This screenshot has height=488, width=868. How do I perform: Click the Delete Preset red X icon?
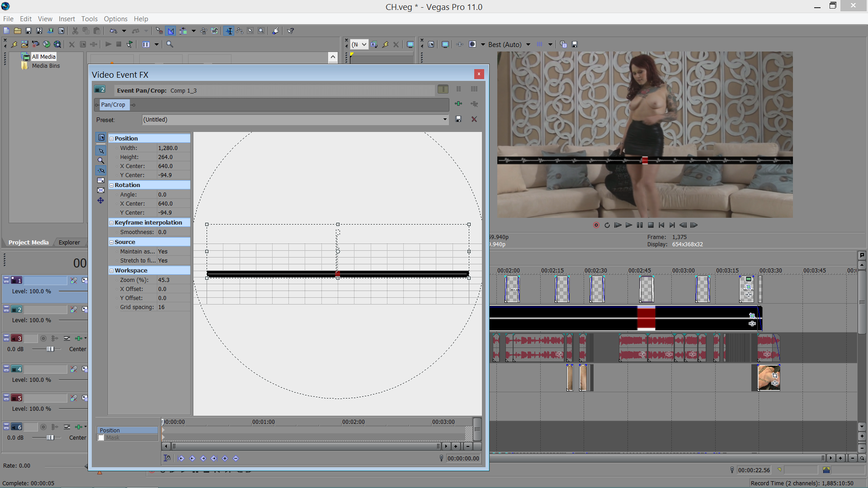point(474,119)
